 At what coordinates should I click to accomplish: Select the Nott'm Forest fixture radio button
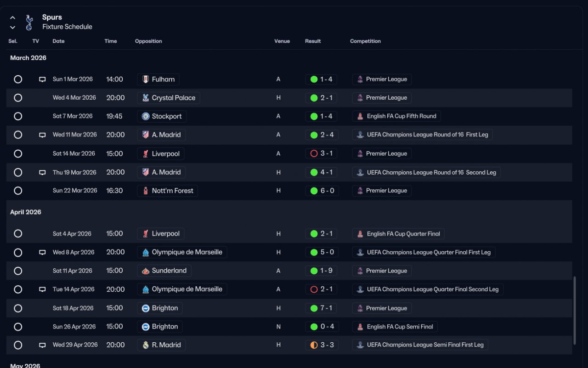point(18,191)
